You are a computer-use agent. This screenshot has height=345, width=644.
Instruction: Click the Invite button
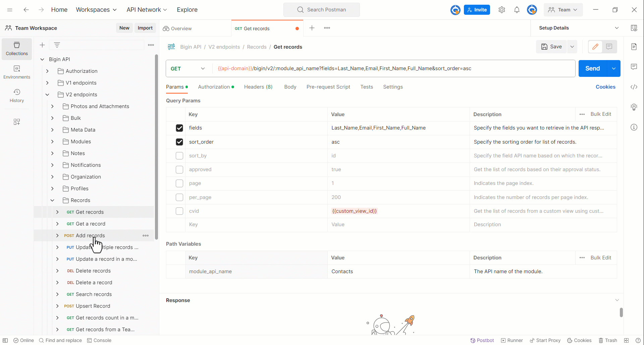point(477,10)
